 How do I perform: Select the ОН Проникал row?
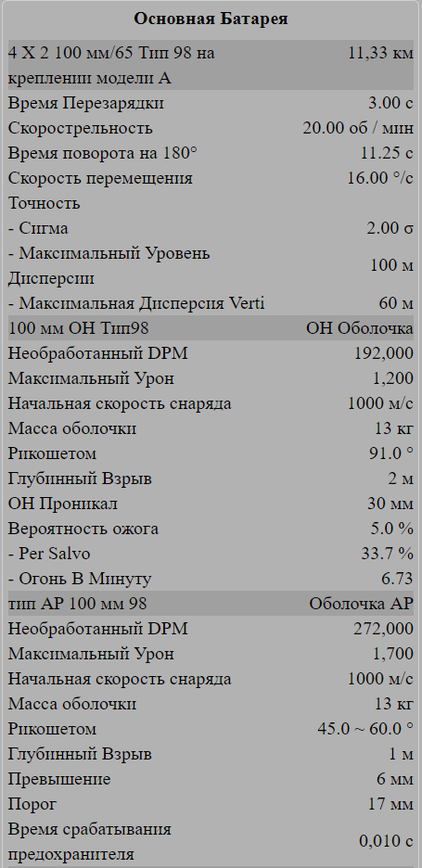211,504
